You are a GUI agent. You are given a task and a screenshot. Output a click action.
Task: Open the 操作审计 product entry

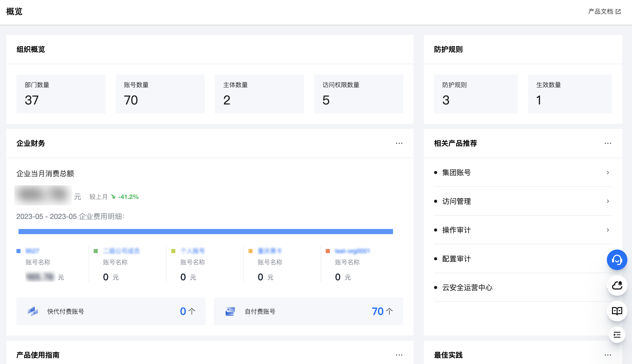pos(456,230)
